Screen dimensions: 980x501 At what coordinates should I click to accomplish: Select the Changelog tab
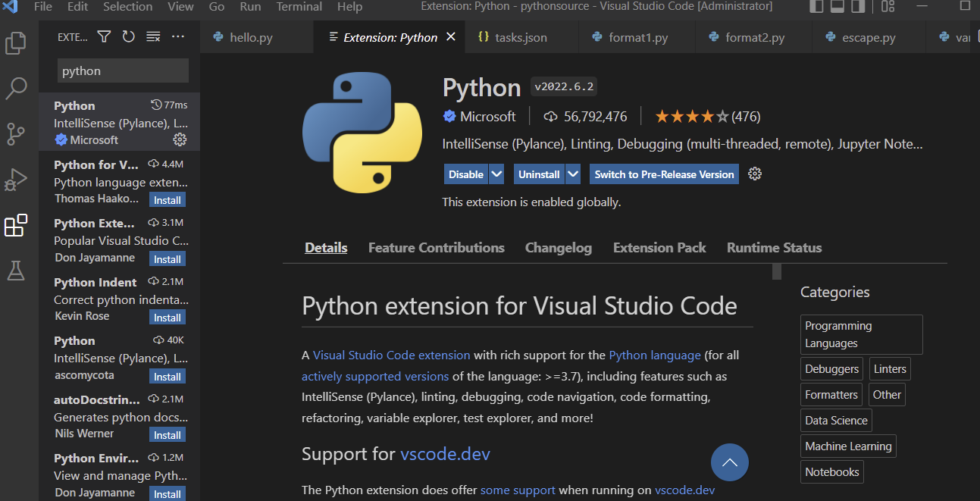(559, 248)
